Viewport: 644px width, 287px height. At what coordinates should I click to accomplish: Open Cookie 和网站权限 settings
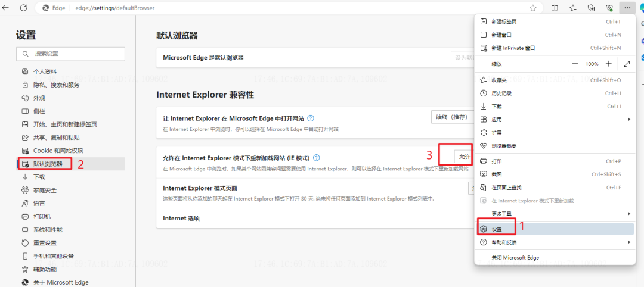(70, 151)
